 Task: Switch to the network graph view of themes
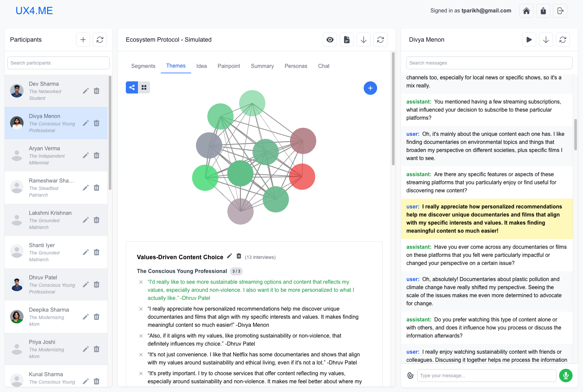(132, 87)
